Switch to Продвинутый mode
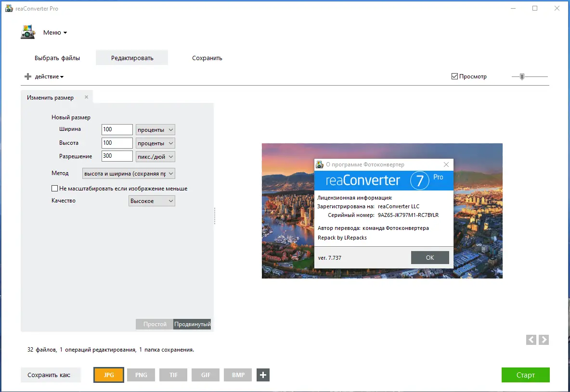570x392 pixels. point(192,324)
